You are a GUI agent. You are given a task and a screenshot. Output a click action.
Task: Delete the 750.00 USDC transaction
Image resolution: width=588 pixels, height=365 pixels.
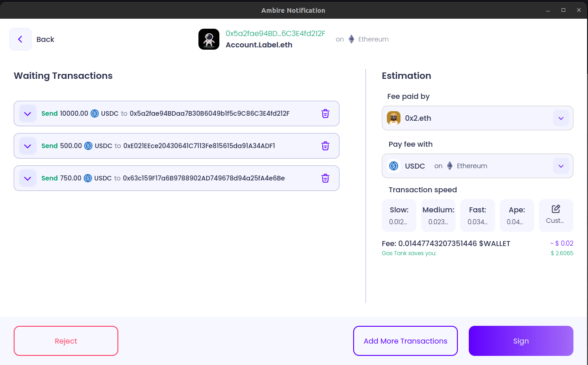325,178
